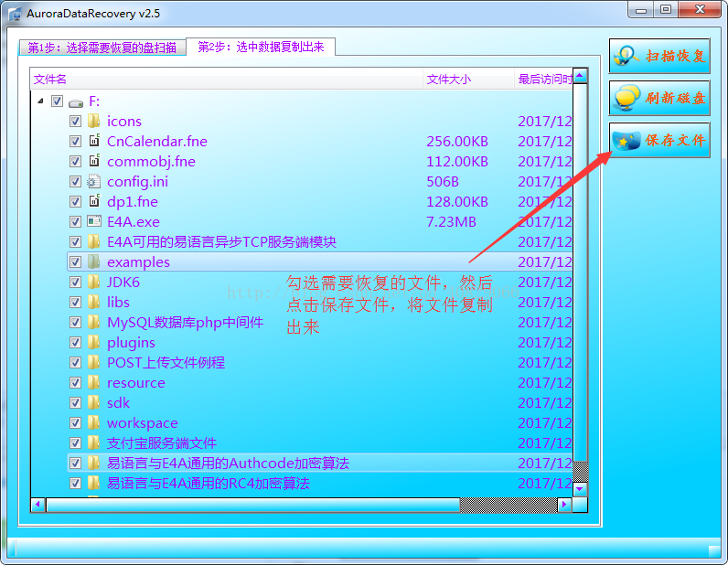The image size is (728, 565).
Task: Maximize the AuroraDataRecovery window
Action: 665,9
